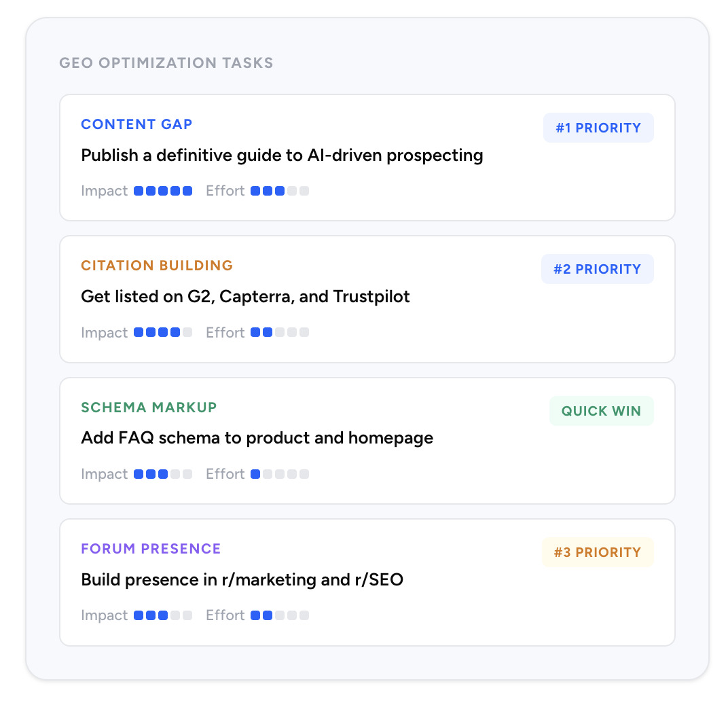
Task: Click the Effort meter on Schema Markup card
Action: 280,474
